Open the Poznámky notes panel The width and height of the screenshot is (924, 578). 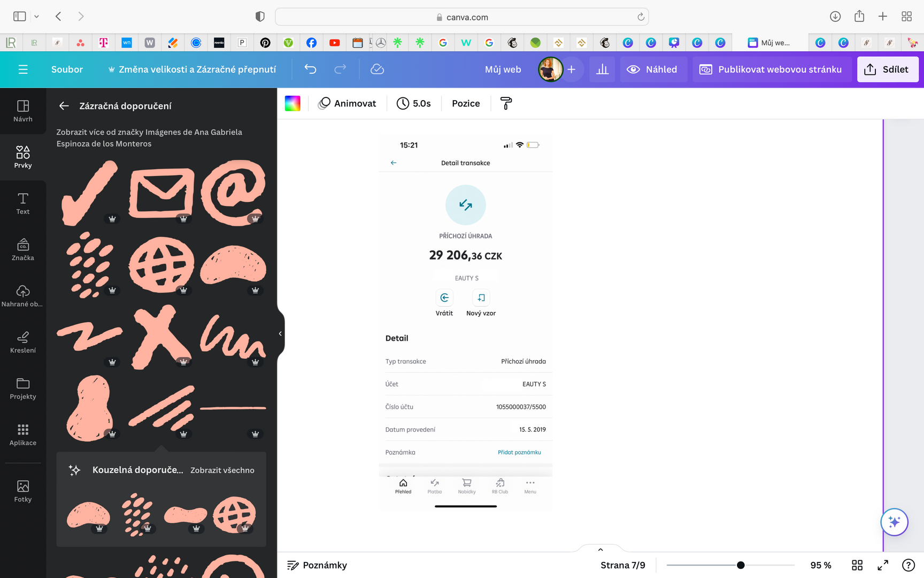(317, 565)
